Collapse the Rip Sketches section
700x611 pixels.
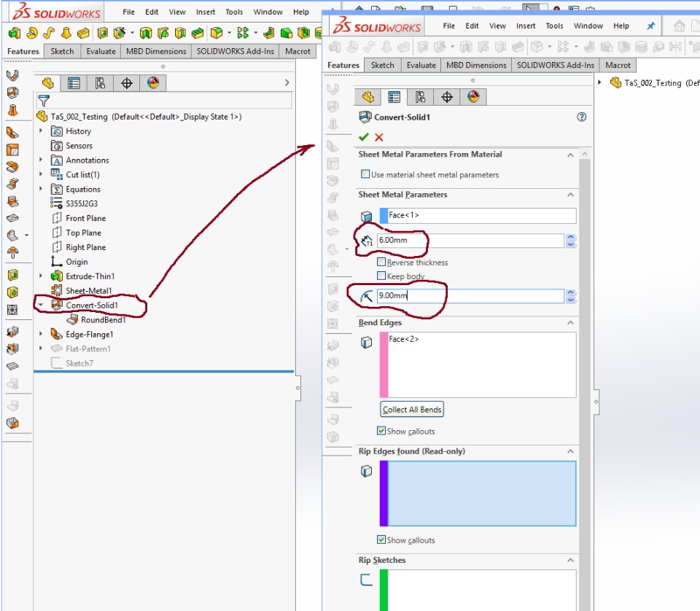coord(570,560)
